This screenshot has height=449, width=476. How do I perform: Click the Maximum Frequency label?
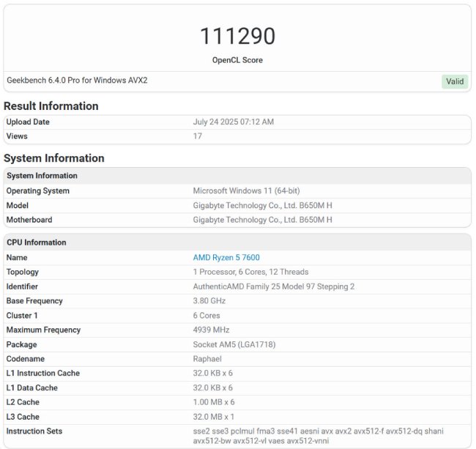pos(43,330)
